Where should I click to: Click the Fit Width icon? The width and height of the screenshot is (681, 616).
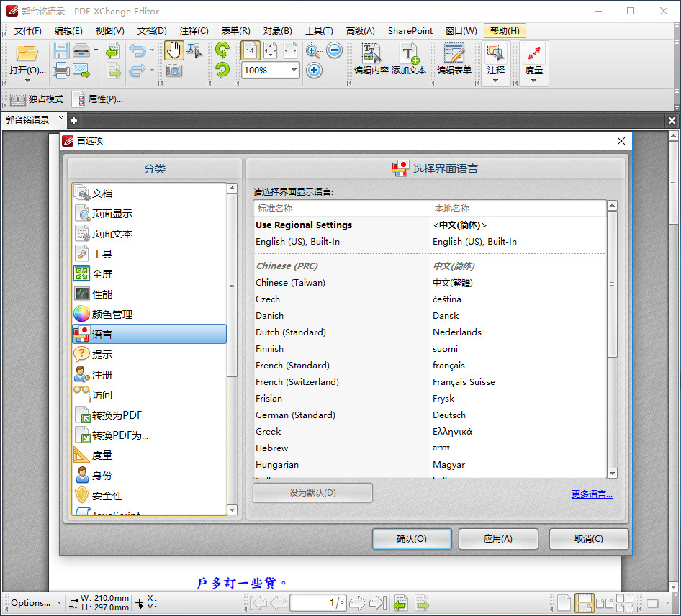[290, 51]
